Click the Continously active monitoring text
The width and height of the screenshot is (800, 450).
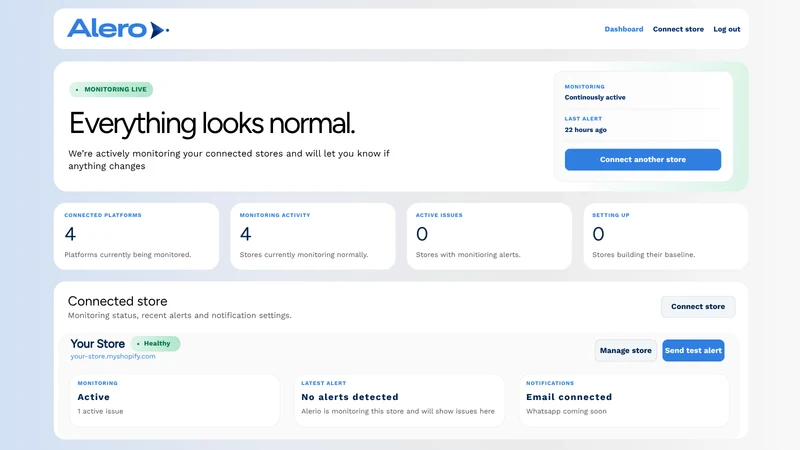[x=595, y=97]
